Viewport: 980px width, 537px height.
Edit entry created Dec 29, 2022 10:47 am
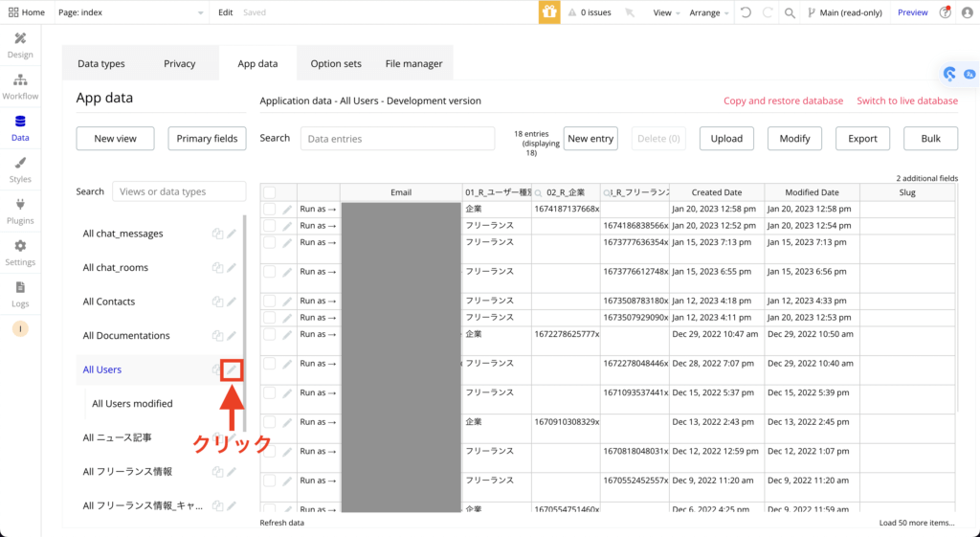[x=287, y=335]
